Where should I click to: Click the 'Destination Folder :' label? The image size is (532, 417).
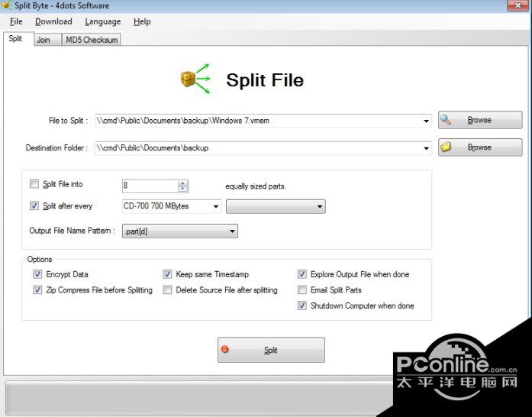click(56, 147)
